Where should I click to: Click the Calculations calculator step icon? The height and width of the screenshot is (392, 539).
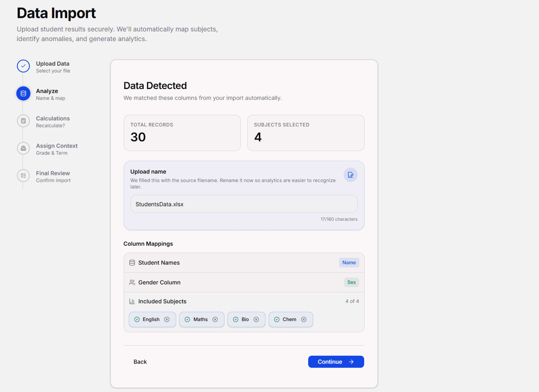[x=23, y=121]
